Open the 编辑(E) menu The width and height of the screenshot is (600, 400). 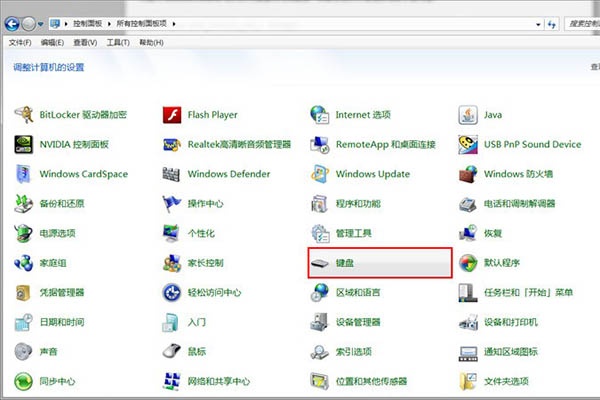click(x=52, y=42)
